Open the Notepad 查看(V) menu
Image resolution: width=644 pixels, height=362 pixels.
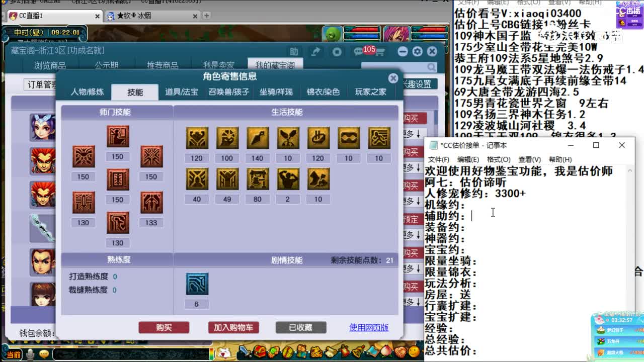pyautogui.click(x=530, y=159)
